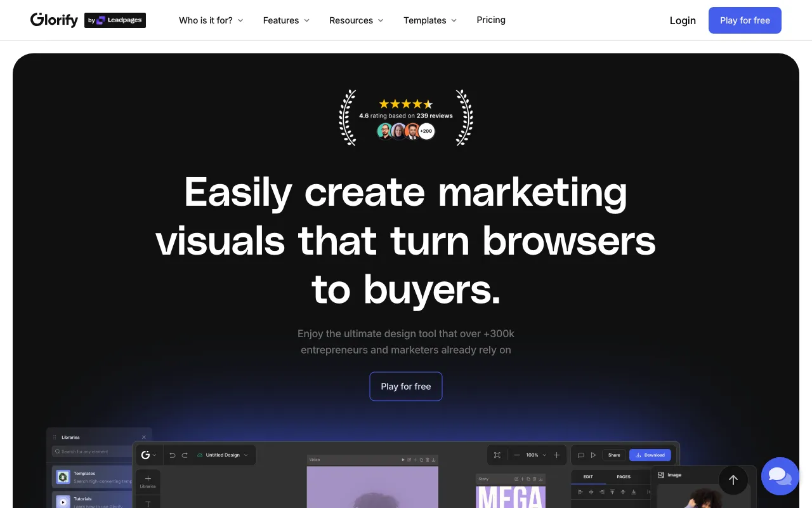Viewport: 812px width, 508px height.
Task: Click the five-star rating row
Action: pos(406,104)
